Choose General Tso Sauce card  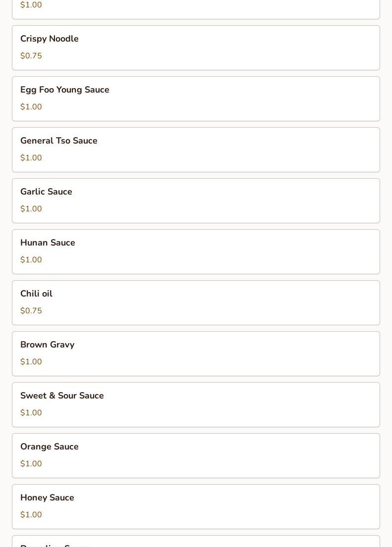(x=196, y=149)
